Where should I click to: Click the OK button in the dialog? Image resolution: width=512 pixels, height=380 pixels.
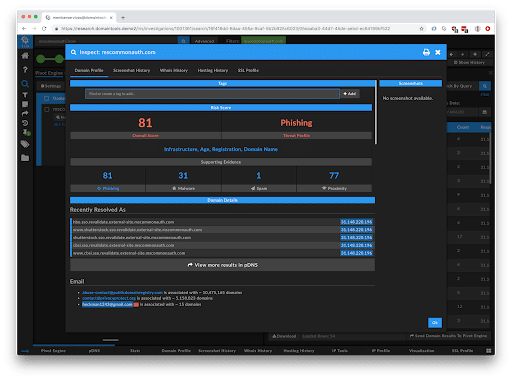point(435,322)
